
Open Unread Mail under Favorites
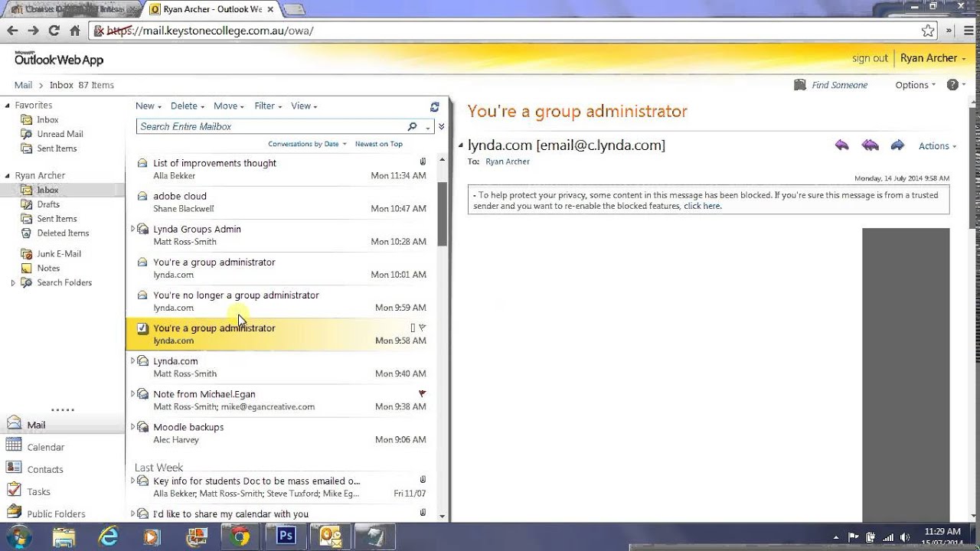point(60,134)
